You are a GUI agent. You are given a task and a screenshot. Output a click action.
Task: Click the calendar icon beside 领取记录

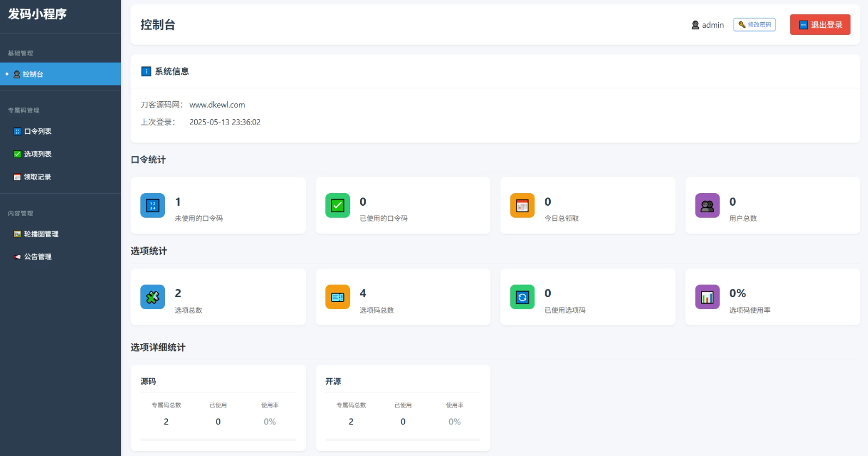pos(17,177)
